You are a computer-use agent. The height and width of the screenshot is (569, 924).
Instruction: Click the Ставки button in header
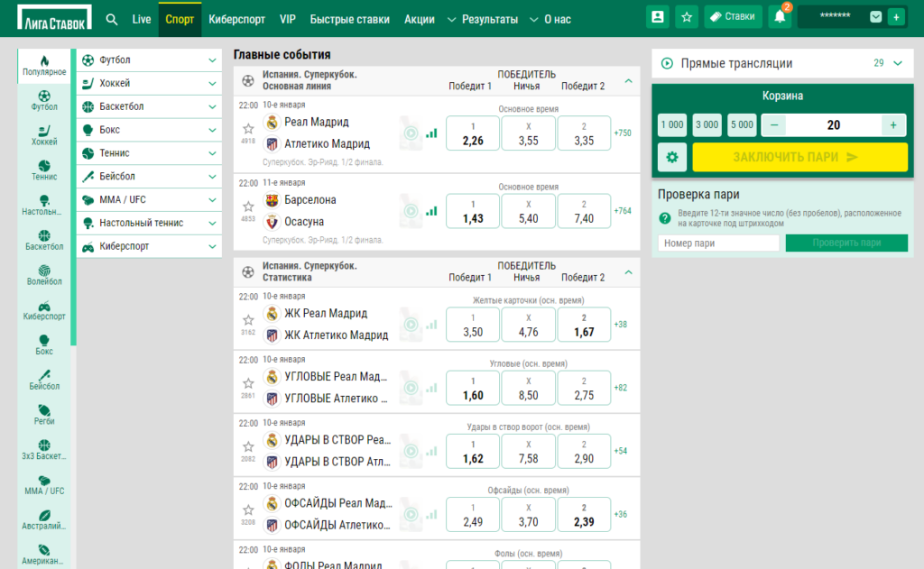[733, 17]
